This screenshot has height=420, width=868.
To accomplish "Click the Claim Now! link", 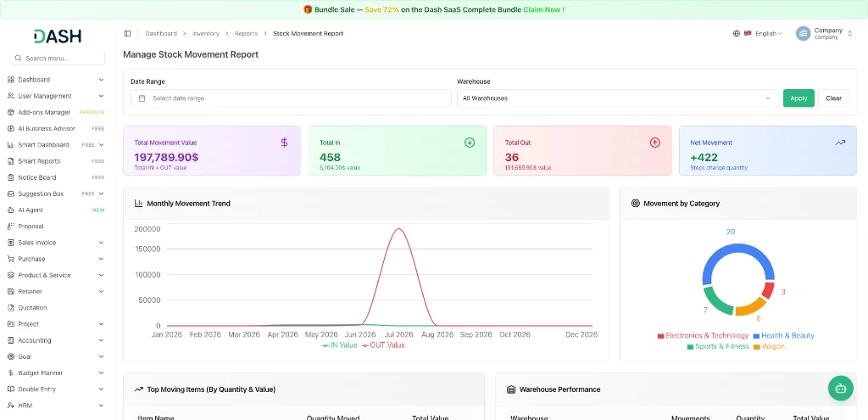I will click(x=543, y=9).
